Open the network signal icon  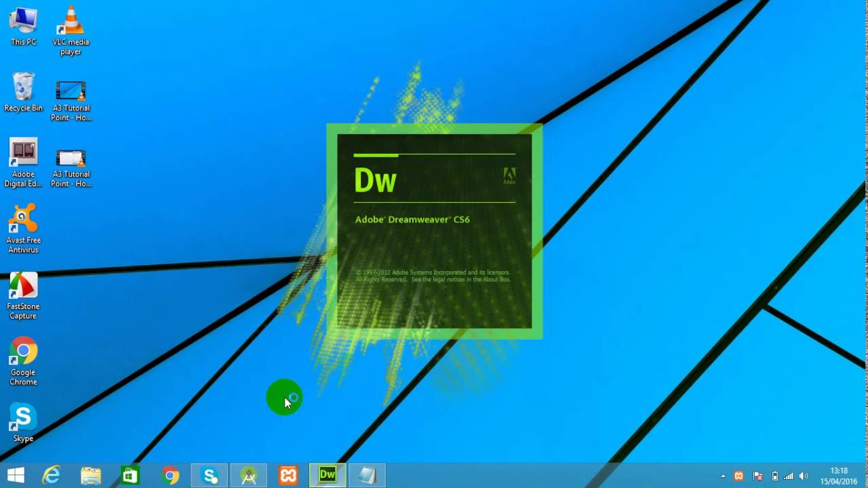click(x=789, y=476)
